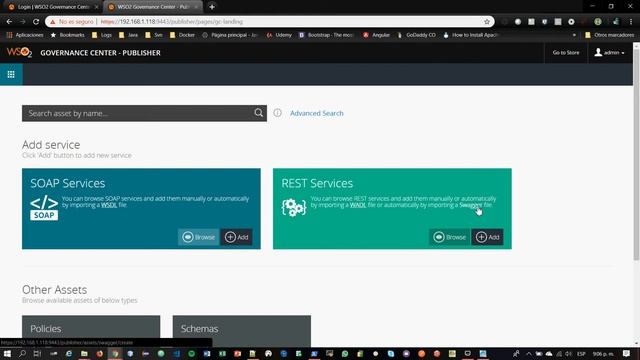Image resolution: width=640 pixels, height=360 pixels.
Task: Click the not secure warning icon
Action: (x=53, y=22)
